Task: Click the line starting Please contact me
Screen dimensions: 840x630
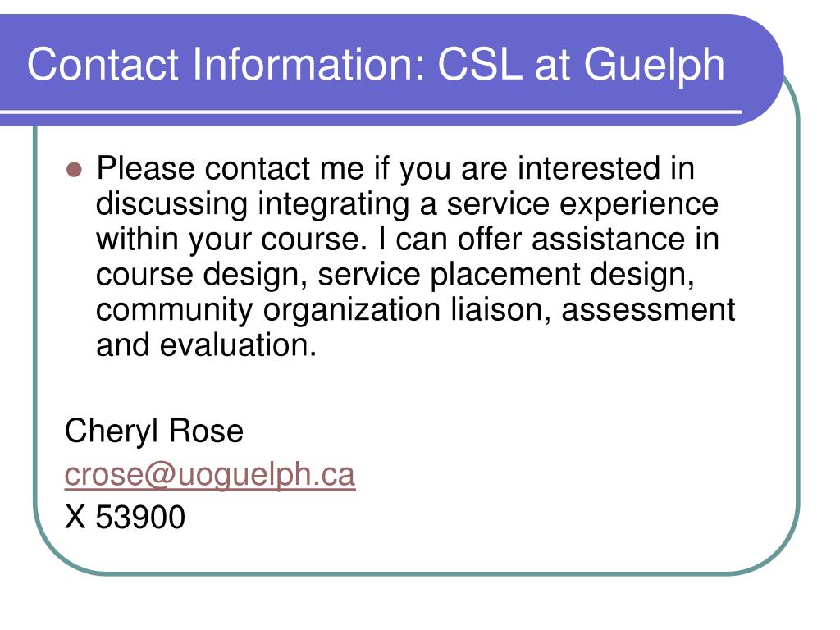Action: pyautogui.click(x=395, y=169)
